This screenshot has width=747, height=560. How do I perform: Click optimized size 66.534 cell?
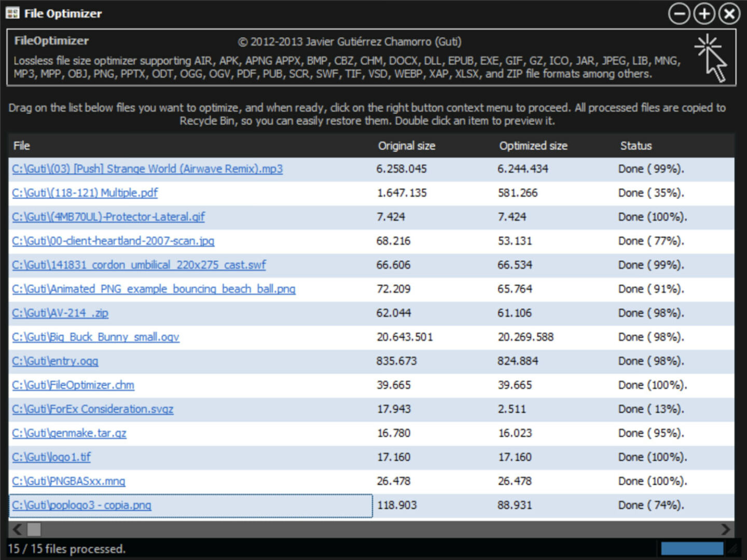(x=515, y=265)
